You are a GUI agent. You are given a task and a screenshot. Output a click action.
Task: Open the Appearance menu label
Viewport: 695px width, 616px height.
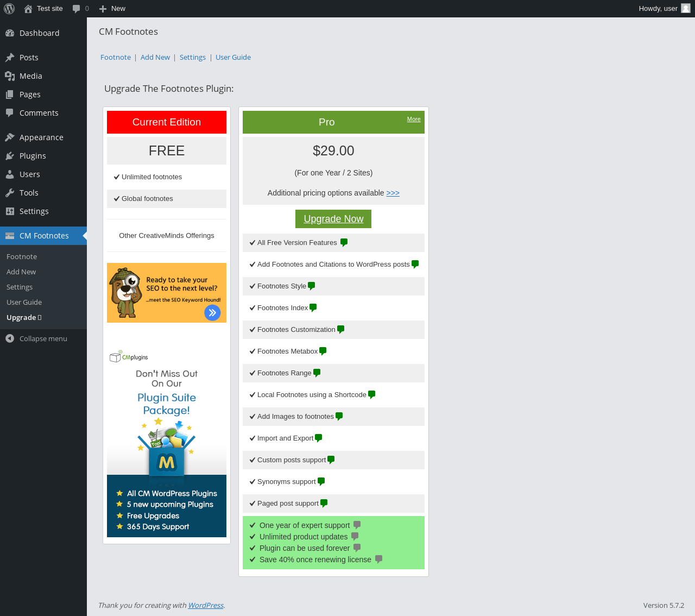point(41,137)
